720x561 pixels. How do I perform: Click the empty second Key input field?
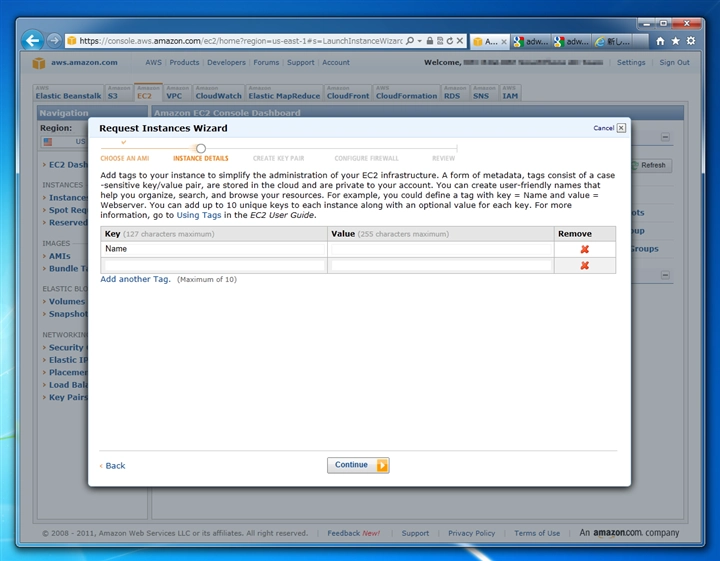214,265
